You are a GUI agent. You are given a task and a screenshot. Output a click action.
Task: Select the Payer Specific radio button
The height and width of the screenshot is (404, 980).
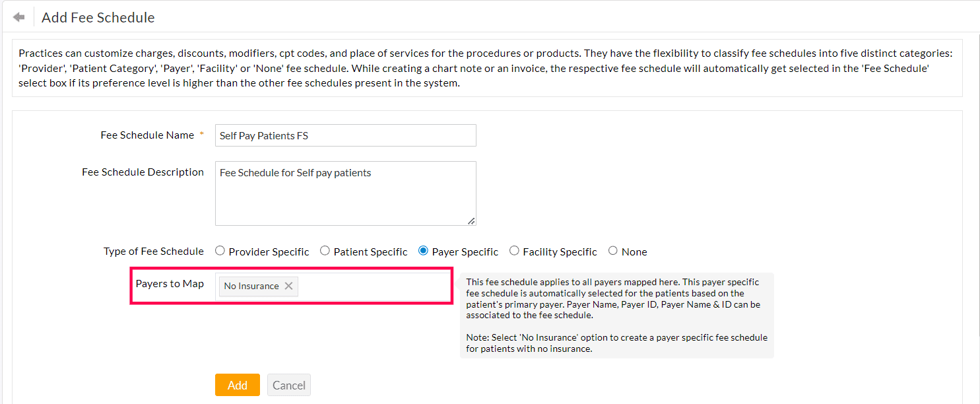[424, 251]
